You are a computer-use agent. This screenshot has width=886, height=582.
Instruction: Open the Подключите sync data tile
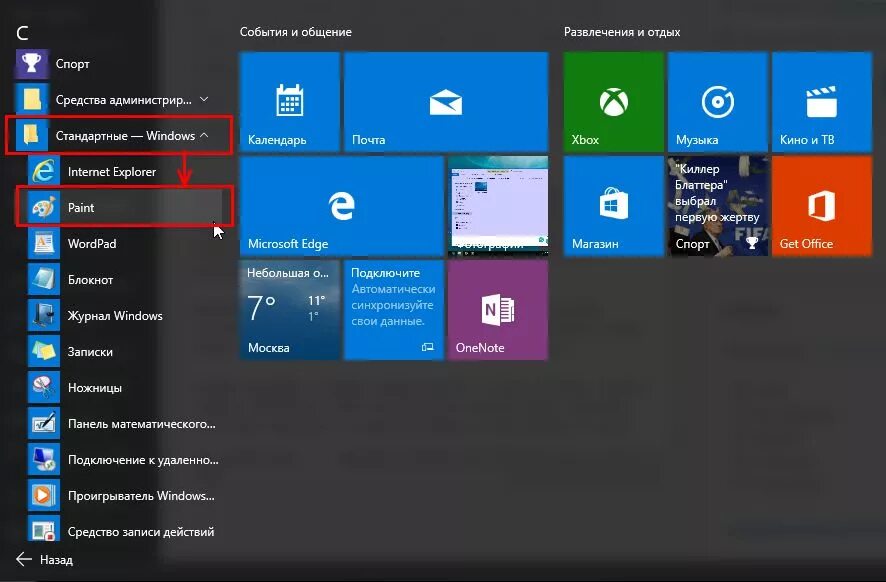pyautogui.click(x=394, y=310)
